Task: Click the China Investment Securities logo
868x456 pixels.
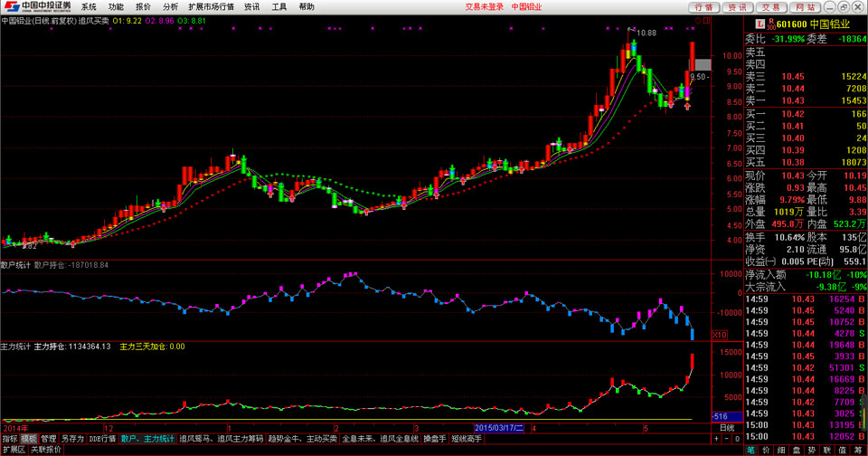Action: coord(37,6)
